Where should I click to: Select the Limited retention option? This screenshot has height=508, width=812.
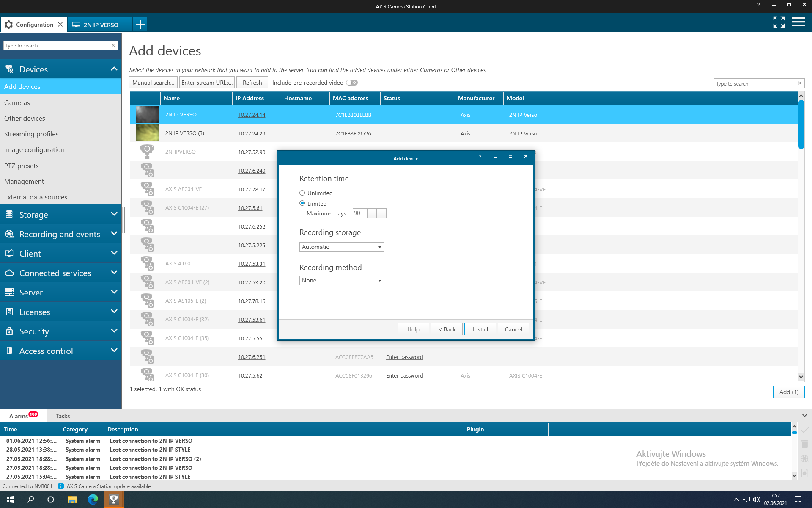tap(302, 203)
